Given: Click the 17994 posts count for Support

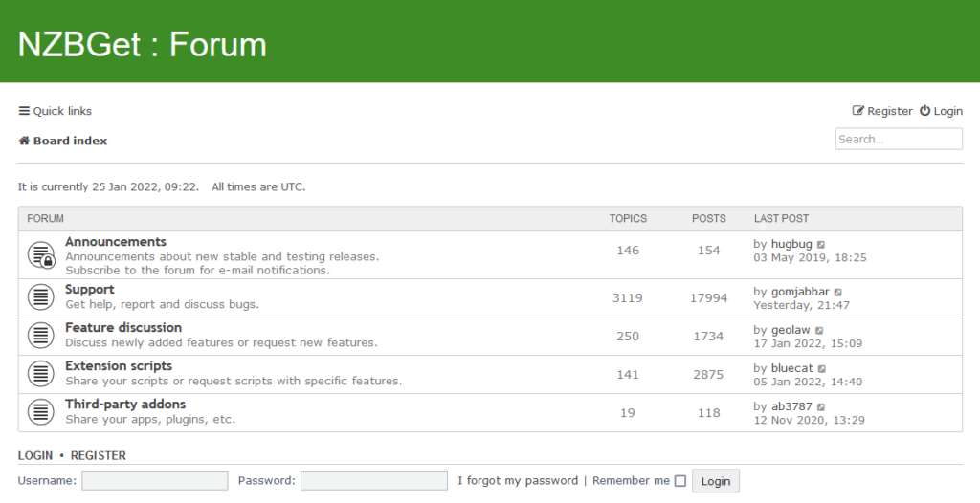Looking at the screenshot, I should pyautogui.click(x=709, y=298).
